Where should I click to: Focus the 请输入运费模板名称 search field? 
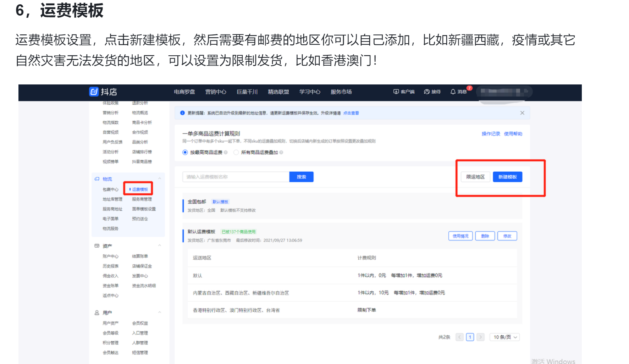(x=236, y=177)
